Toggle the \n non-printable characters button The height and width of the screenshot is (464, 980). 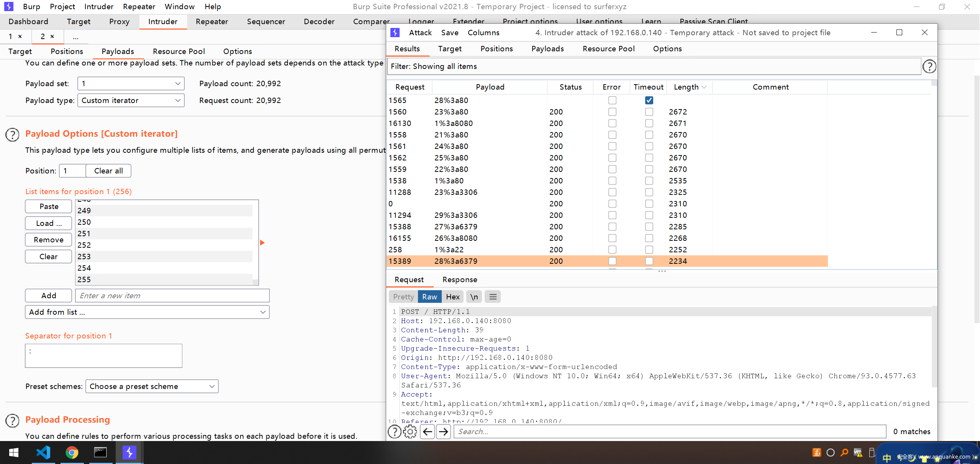click(x=474, y=297)
